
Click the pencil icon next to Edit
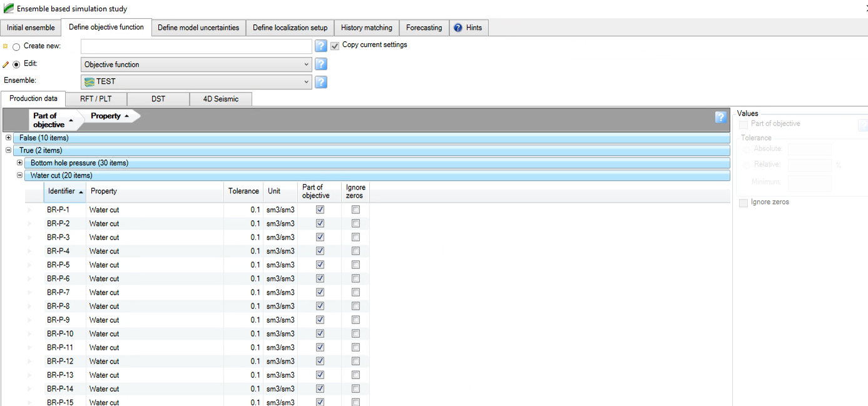6,64
